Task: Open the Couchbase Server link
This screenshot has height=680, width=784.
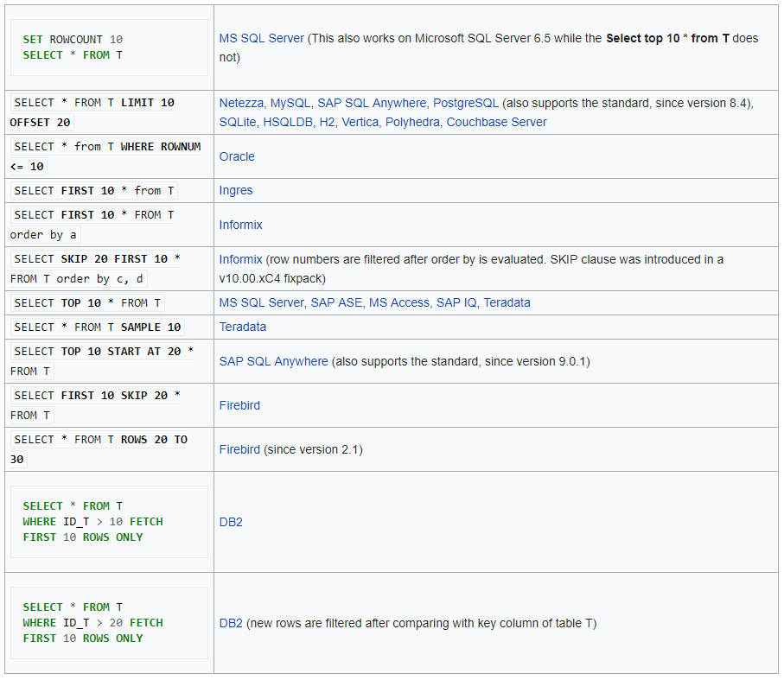Action: [496, 122]
